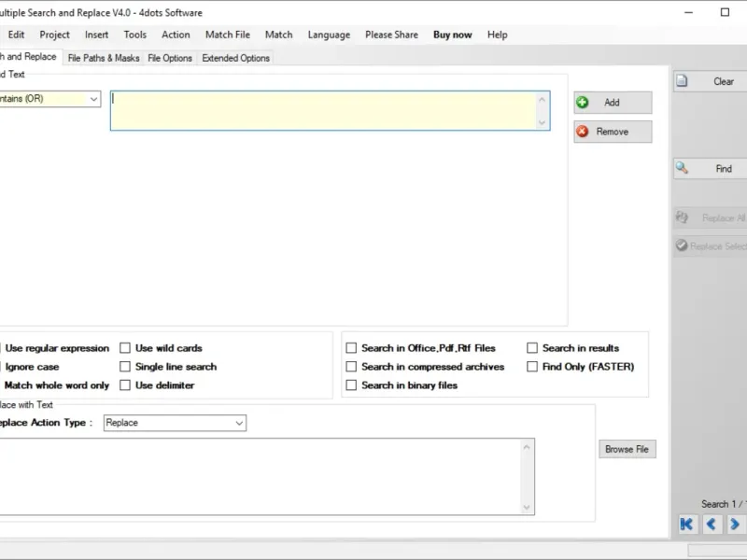Maximize the application window

725,12
